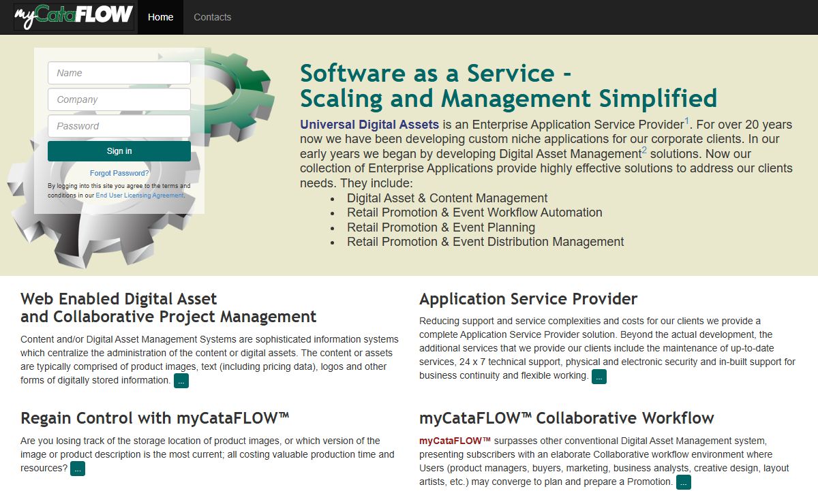The width and height of the screenshot is (818, 504).
Task: Expand the myCataFLOW Collaborative Workflow section
Action: point(683,483)
